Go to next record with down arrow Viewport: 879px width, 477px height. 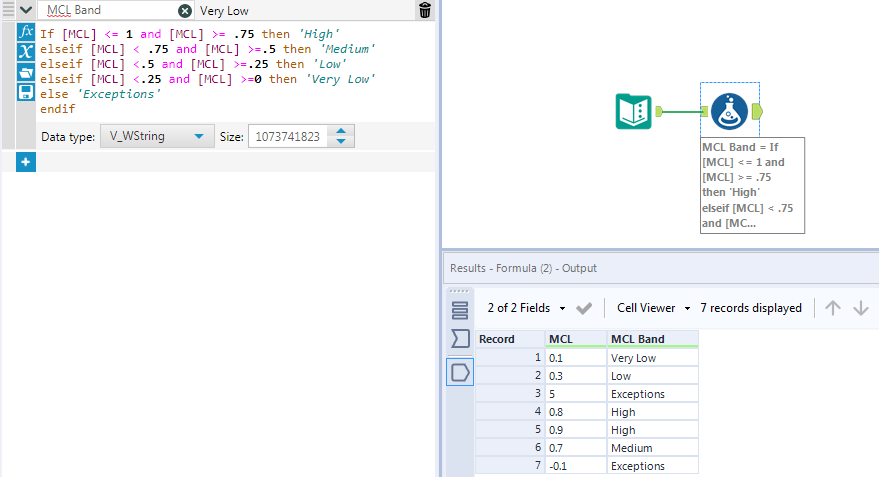(x=861, y=308)
